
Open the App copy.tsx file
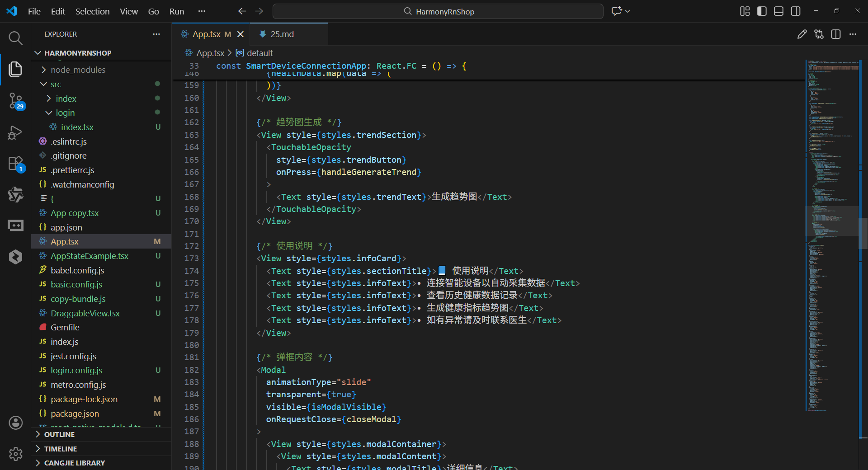[x=101, y=213]
